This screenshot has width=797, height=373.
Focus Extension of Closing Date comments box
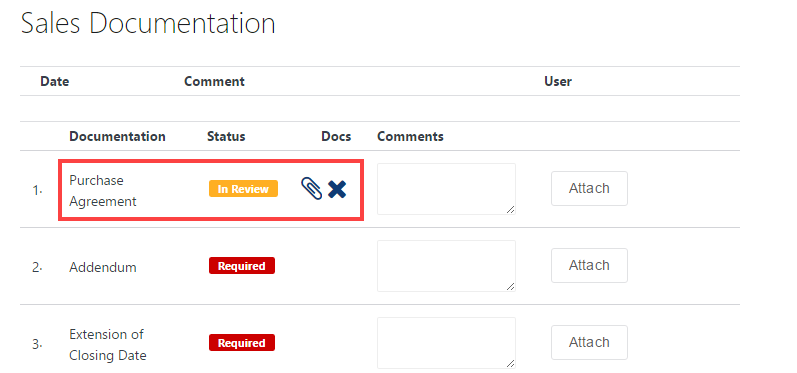(446, 343)
